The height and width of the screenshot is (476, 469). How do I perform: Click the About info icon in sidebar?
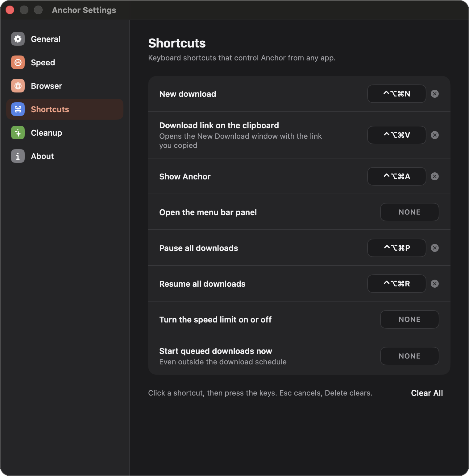[x=18, y=156]
